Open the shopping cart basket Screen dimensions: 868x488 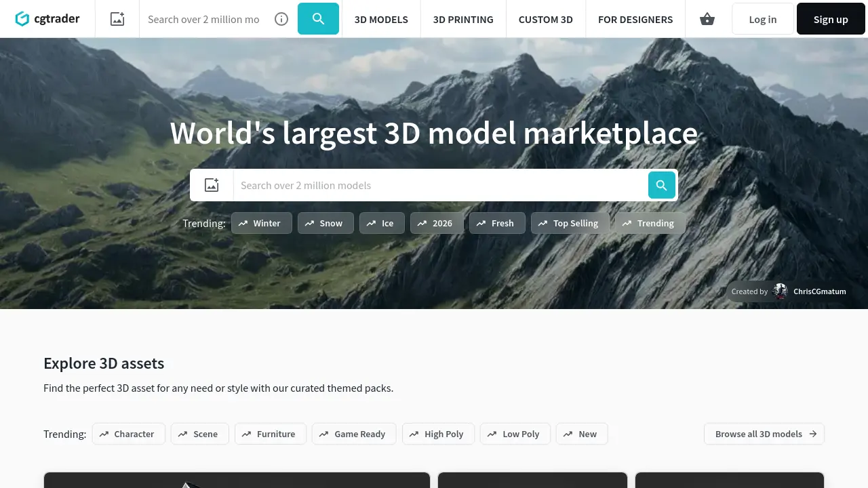tap(707, 19)
